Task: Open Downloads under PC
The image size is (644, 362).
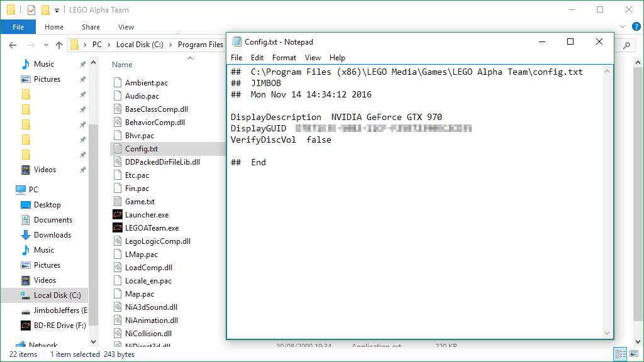Action: (x=52, y=235)
